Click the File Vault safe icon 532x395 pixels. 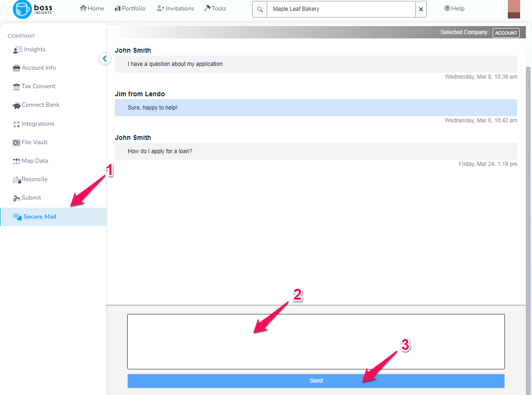point(16,143)
